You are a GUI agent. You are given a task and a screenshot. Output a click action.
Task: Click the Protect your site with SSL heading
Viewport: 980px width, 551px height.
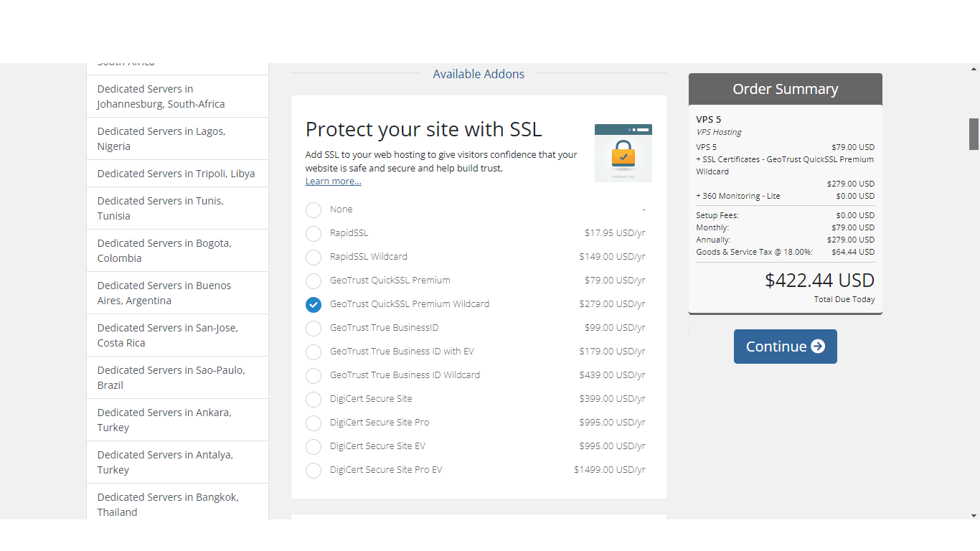click(x=423, y=129)
